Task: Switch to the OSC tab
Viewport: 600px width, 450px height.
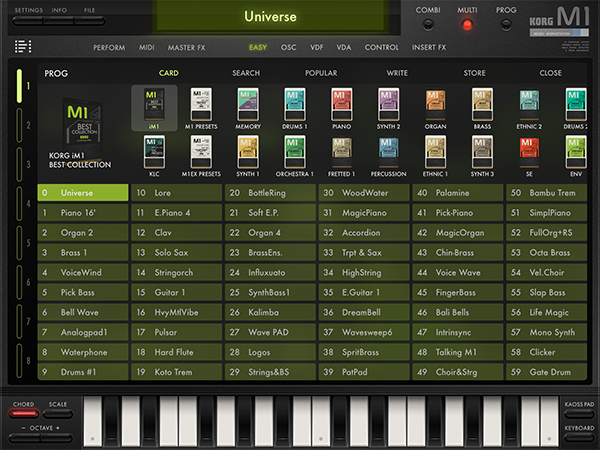Action: coord(288,47)
